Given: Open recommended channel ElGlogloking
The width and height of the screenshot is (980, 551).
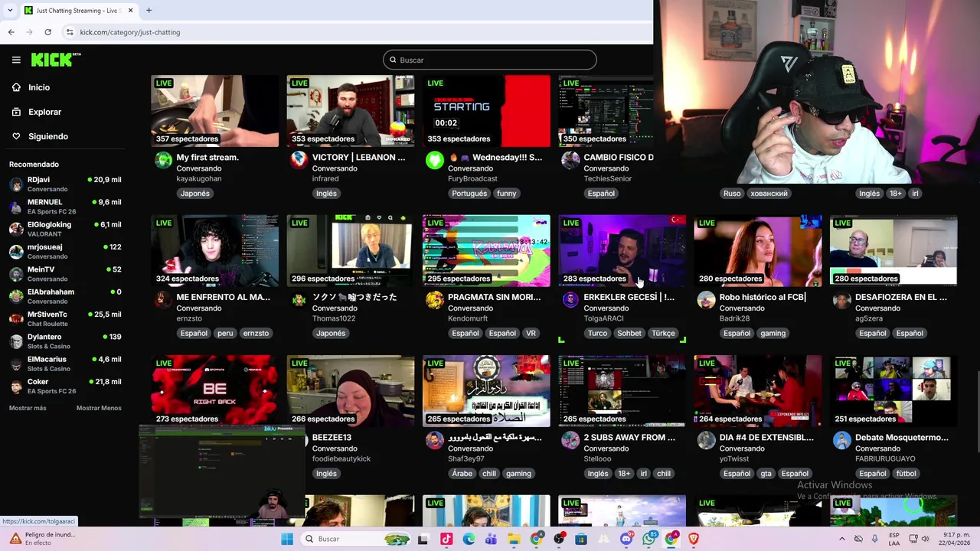Looking at the screenshot, I should tap(65, 229).
